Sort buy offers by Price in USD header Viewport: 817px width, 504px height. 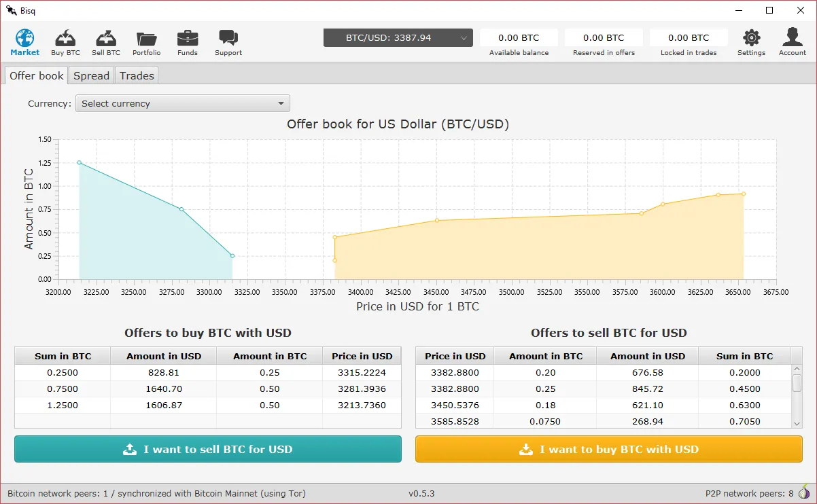362,356
